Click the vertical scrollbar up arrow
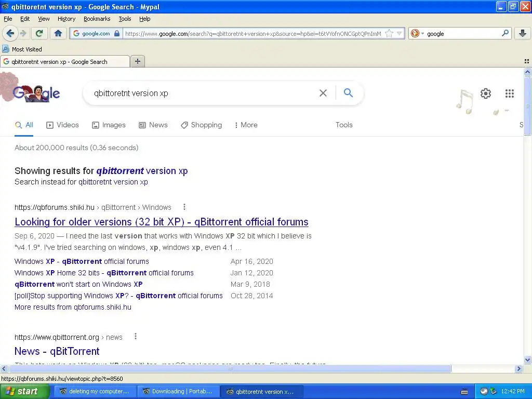The height and width of the screenshot is (399, 532). pyautogui.click(x=527, y=72)
